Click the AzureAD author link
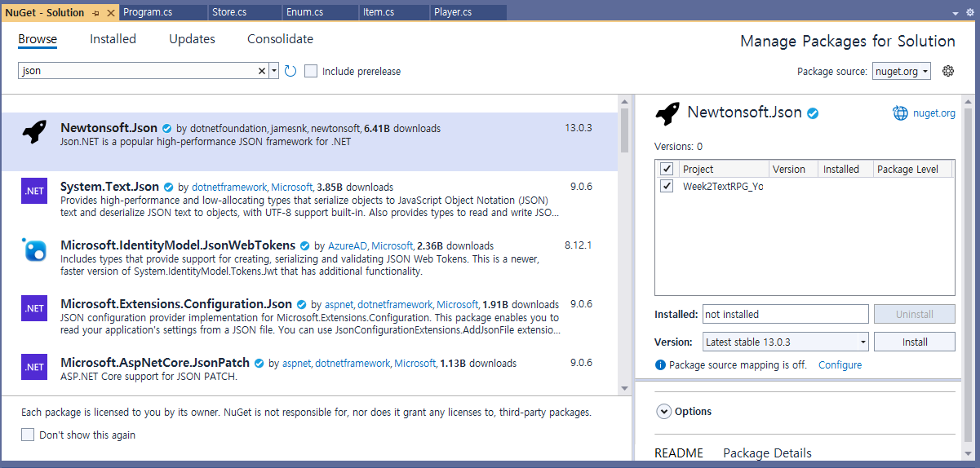This screenshot has height=468, width=980. [347, 245]
